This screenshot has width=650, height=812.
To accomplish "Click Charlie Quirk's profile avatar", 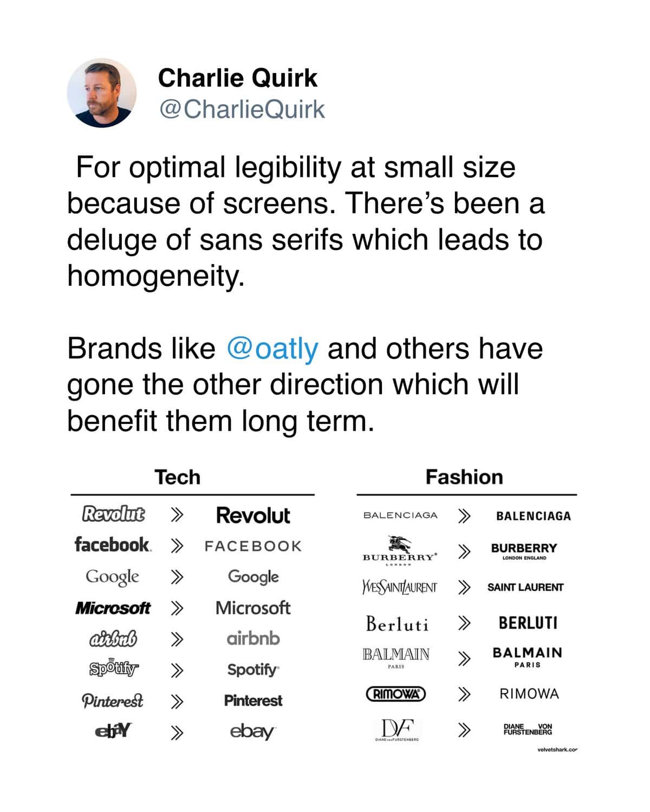I will (x=101, y=93).
